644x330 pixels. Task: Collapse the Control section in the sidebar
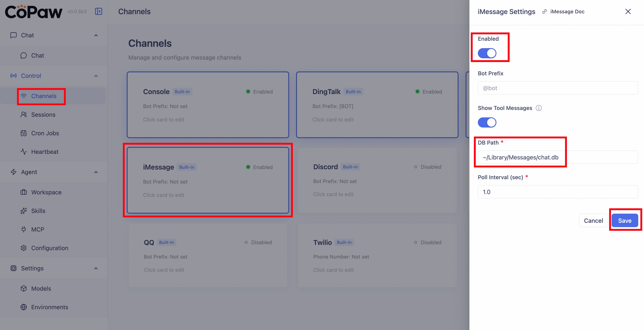click(96, 76)
